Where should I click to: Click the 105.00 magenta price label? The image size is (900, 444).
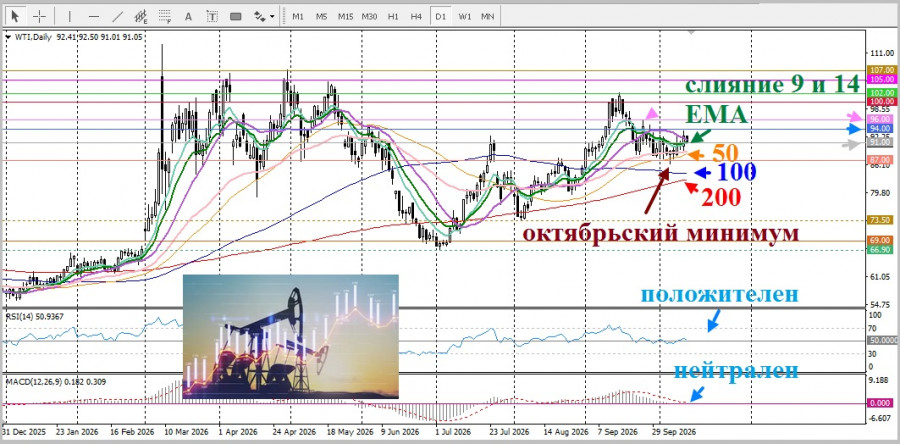click(x=881, y=79)
